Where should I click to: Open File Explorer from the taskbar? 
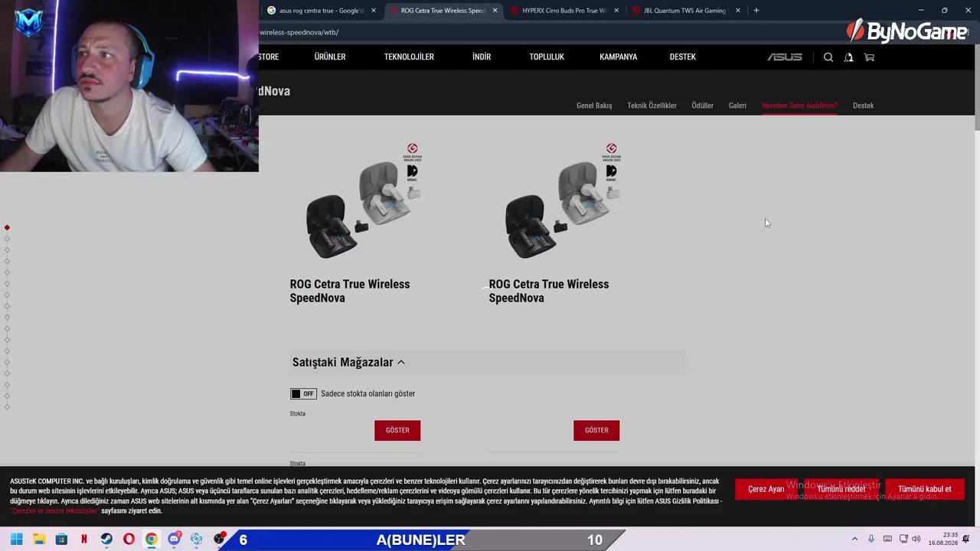(39, 540)
